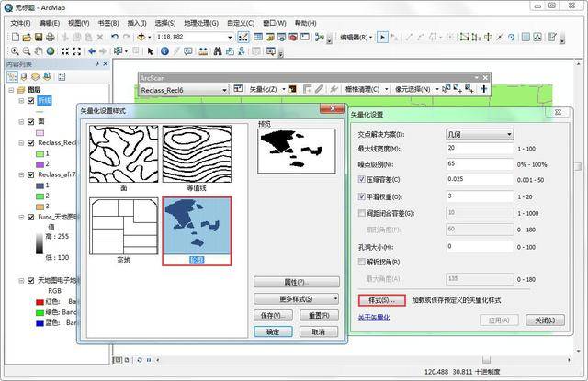Image resolution: width=588 pixels, height=381 pixels.
Task: Open the 关于矢量化 link
Action: click(374, 318)
